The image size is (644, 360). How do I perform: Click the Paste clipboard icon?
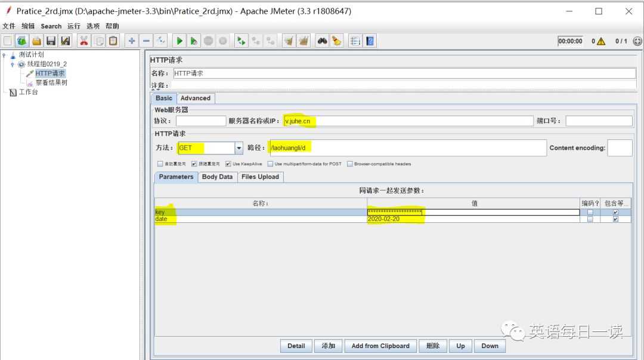pyautogui.click(x=113, y=41)
